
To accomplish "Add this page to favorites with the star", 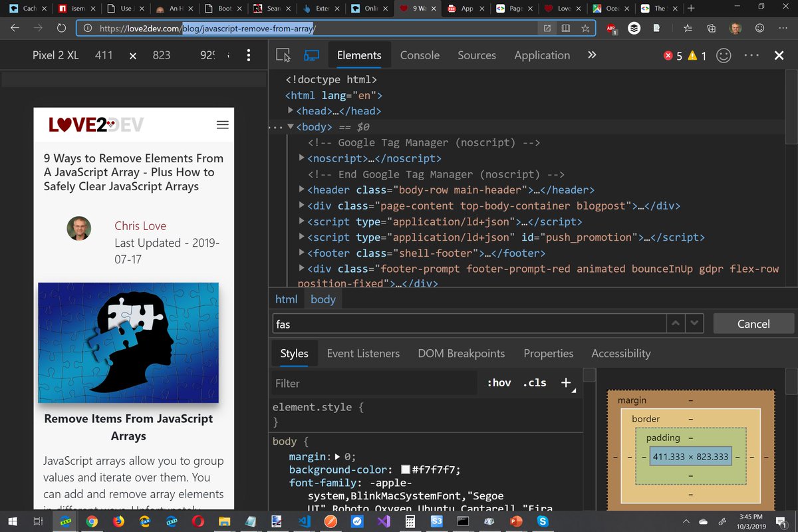I will (x=585, y=29).
